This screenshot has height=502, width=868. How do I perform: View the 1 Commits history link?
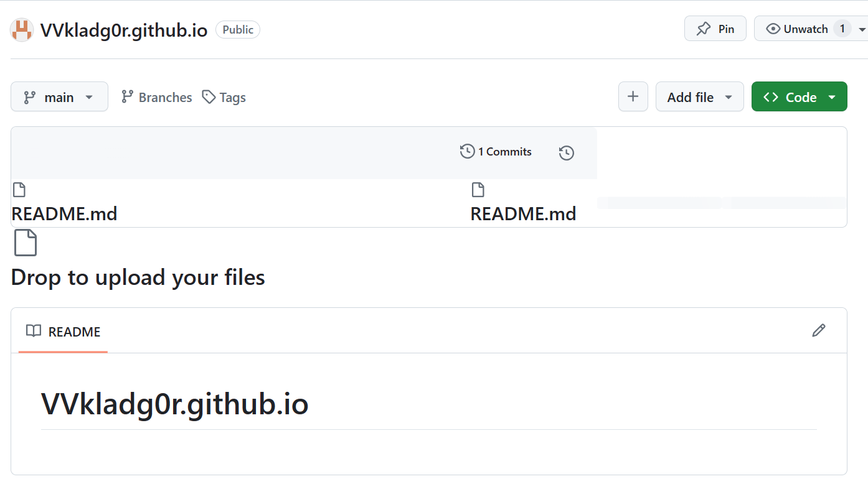pos(496,152)
